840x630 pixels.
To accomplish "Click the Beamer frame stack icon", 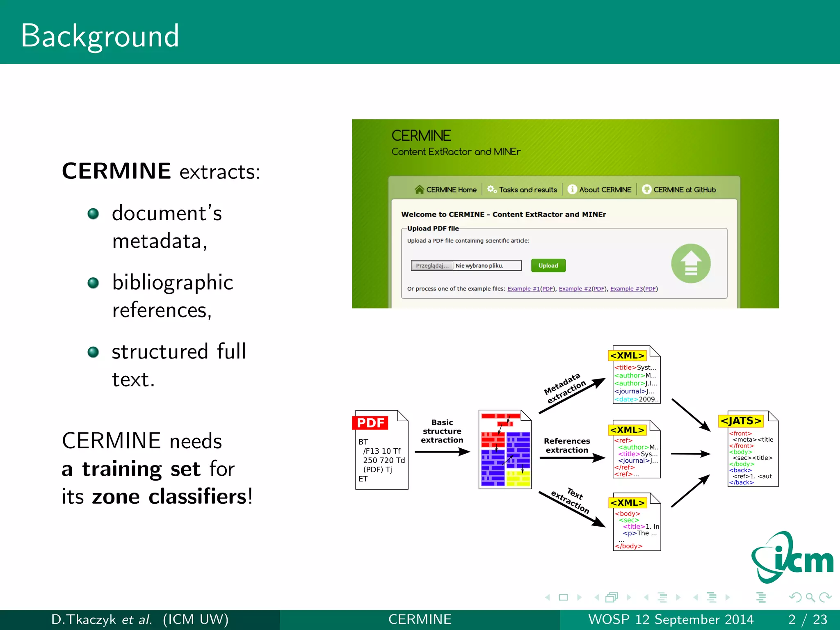I will [612, 598].
